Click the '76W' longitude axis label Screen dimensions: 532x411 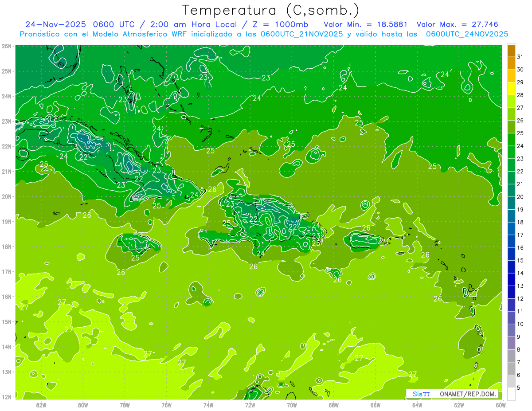click(x=166, y=405)
